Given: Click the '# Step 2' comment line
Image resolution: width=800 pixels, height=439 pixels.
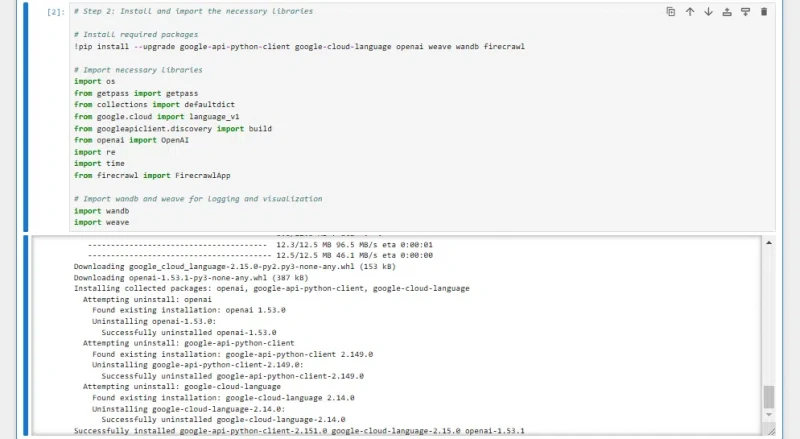Looking at the screenshot, I should tap(193, 11).
